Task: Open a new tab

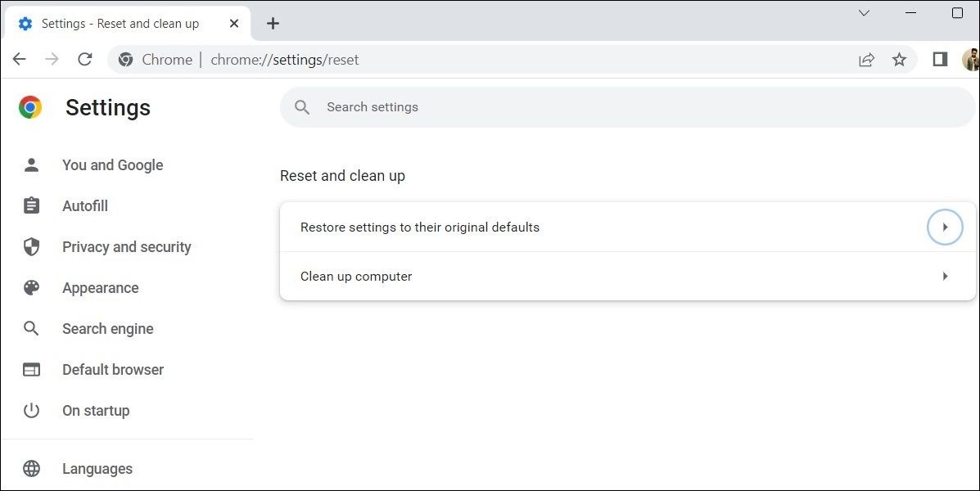Action: [x=273, y=23]
